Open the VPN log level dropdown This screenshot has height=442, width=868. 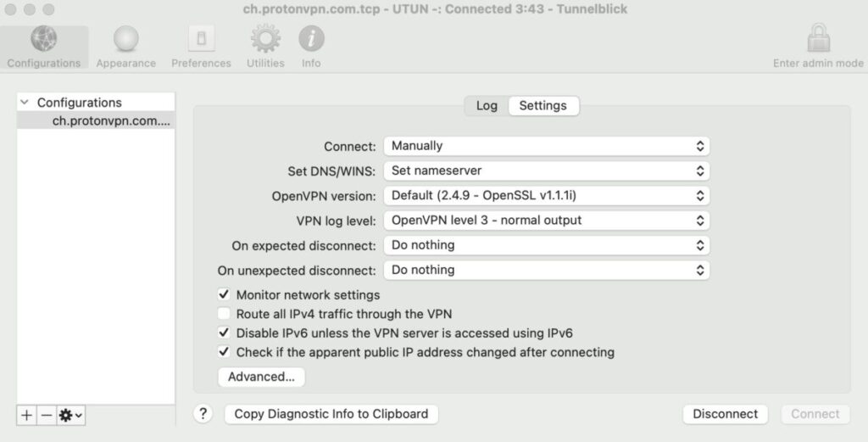tap(547, 221)
